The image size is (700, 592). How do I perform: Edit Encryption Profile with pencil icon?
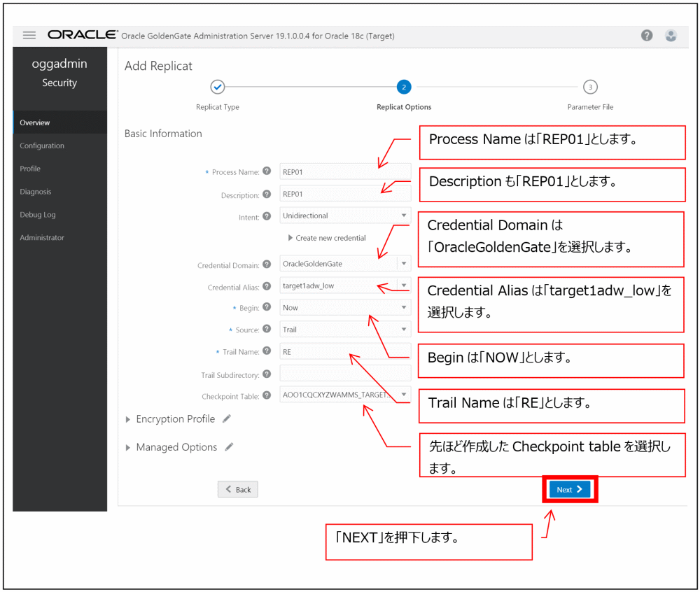(x=227, y=418)
